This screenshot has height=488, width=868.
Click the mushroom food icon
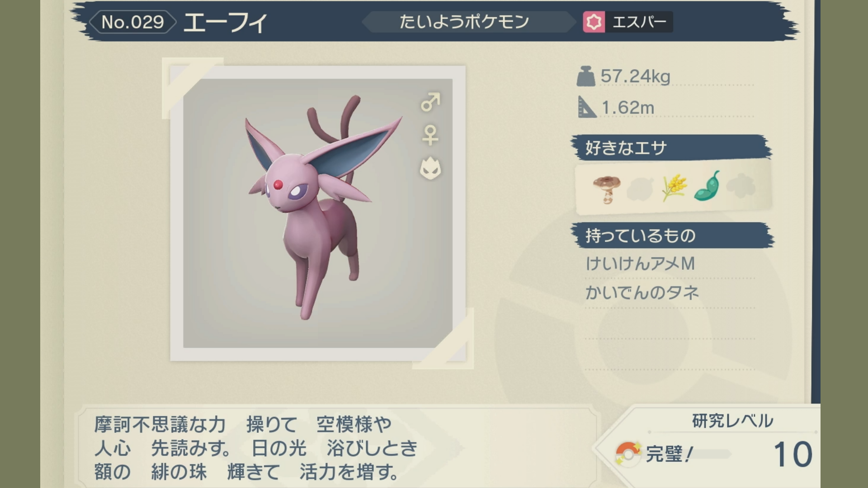pyautogui.click(x=607, y=189)
